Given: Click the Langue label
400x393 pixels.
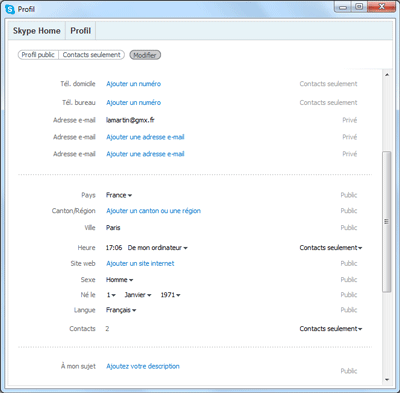Looking at the screenshot, I should (x=85, y=310).
